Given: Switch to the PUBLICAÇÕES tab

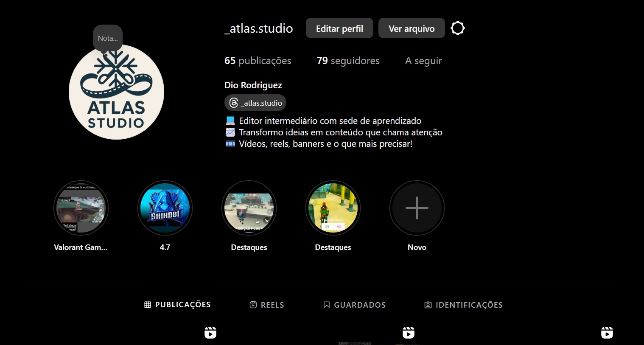Looking at the screenshot, I should 177,305.
